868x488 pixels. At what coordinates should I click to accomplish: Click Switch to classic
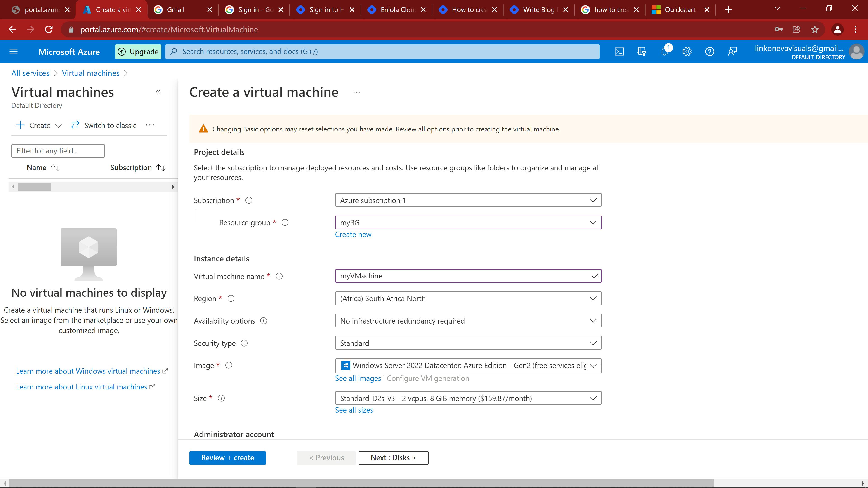tap(104, 125)
